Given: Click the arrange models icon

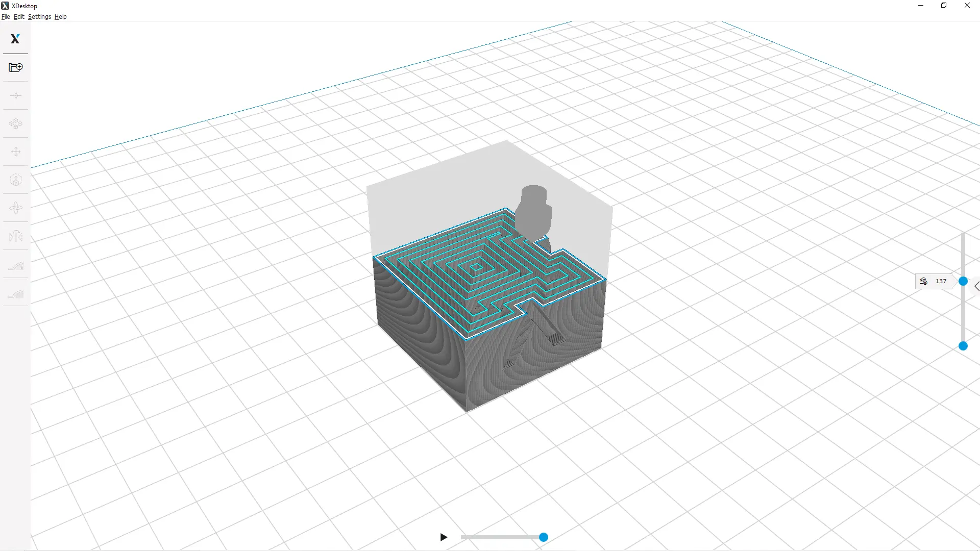Looking at the screenshot, I should coord(16,123).
